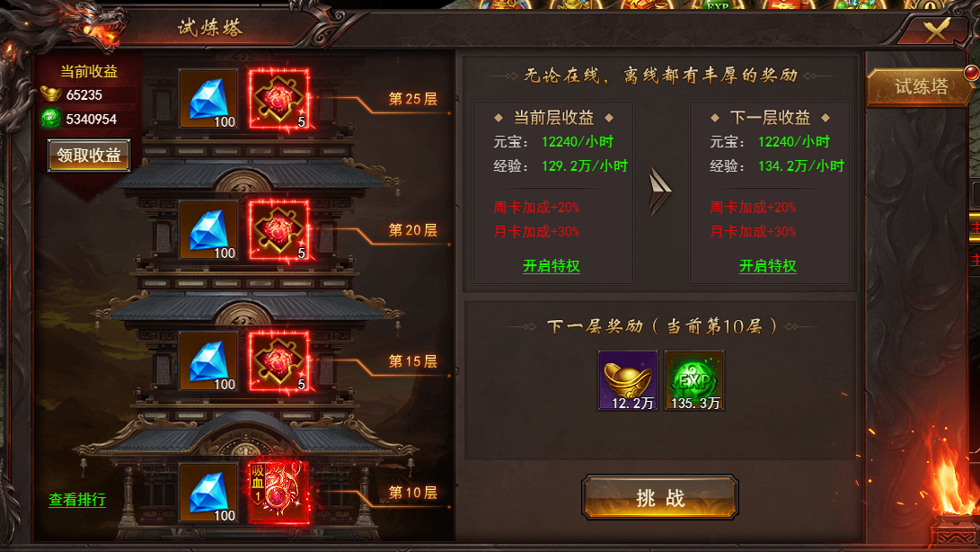Click the blue diamond reward on floor 15
Image resolution: width=980 pixels, height=552 pixels.
coord(208,361)
